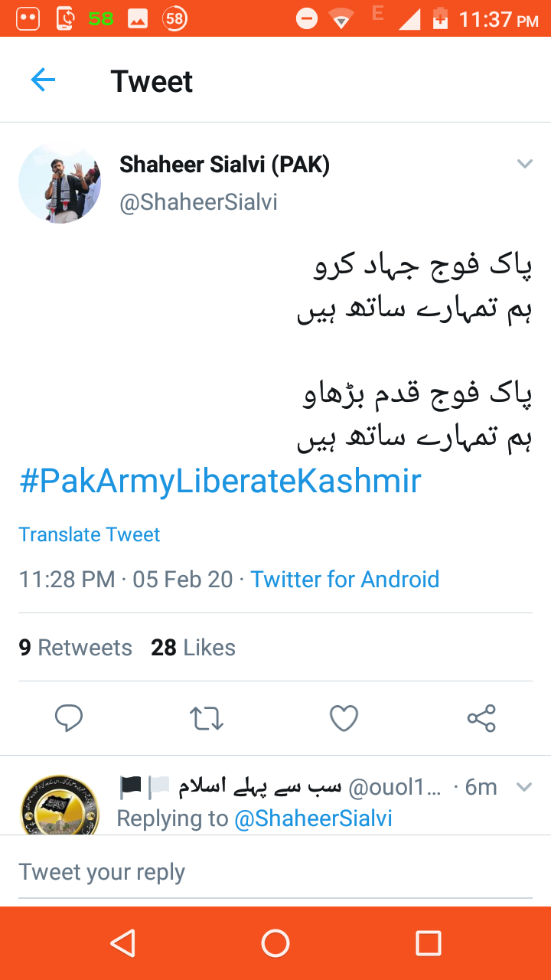Open Shaheer Sialvi (PAK) display name
Viewport: 551px width, 980px height.
224,164
